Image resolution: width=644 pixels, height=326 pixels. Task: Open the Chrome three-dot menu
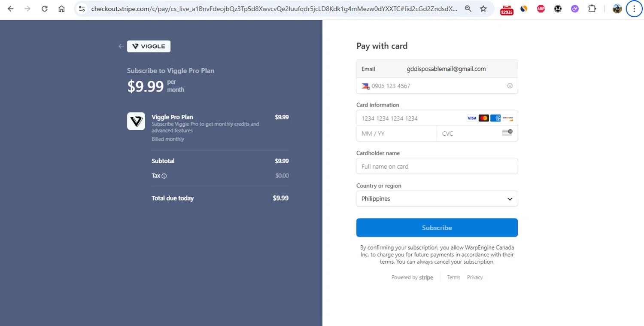634,9
